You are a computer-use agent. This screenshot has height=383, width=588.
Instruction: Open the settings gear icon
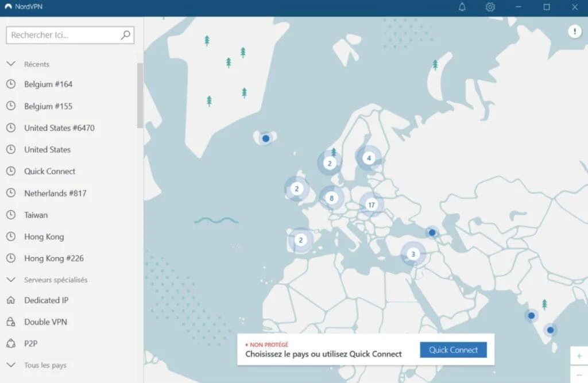pos(490,7)
